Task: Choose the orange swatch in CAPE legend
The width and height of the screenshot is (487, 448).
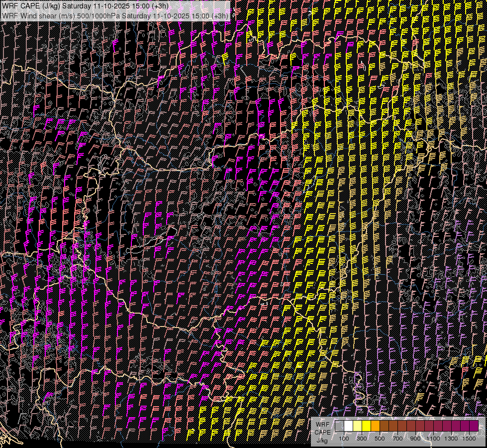Action: (375, 426)
